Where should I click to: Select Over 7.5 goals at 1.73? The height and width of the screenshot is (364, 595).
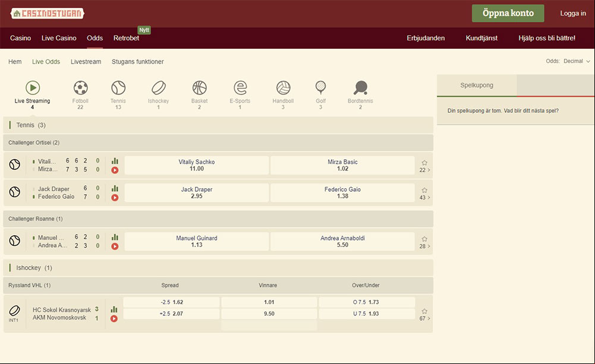[367, 302]
